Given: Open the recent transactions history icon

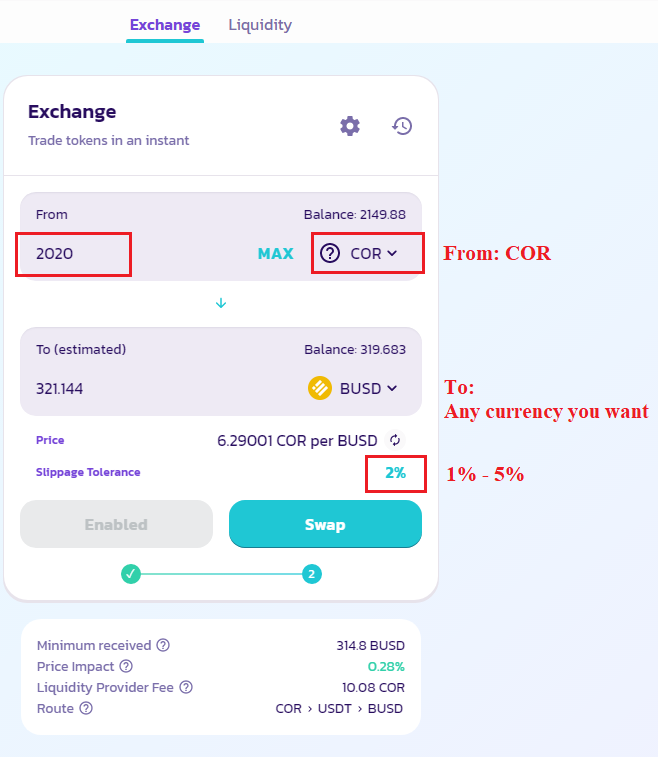Looking at the screenshot, I should (402, 126).
